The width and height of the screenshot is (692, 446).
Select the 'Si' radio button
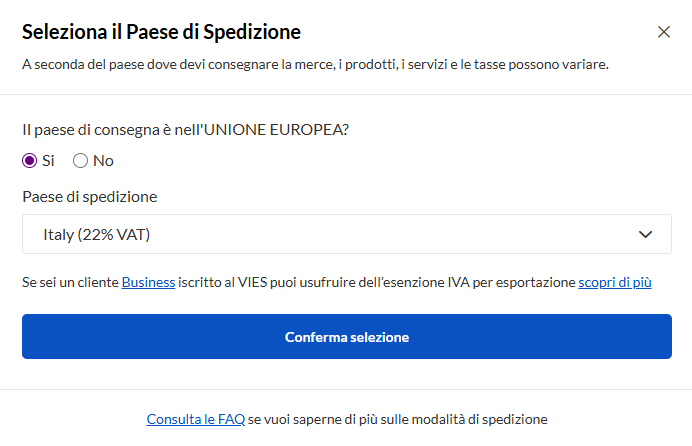(30, 160)
